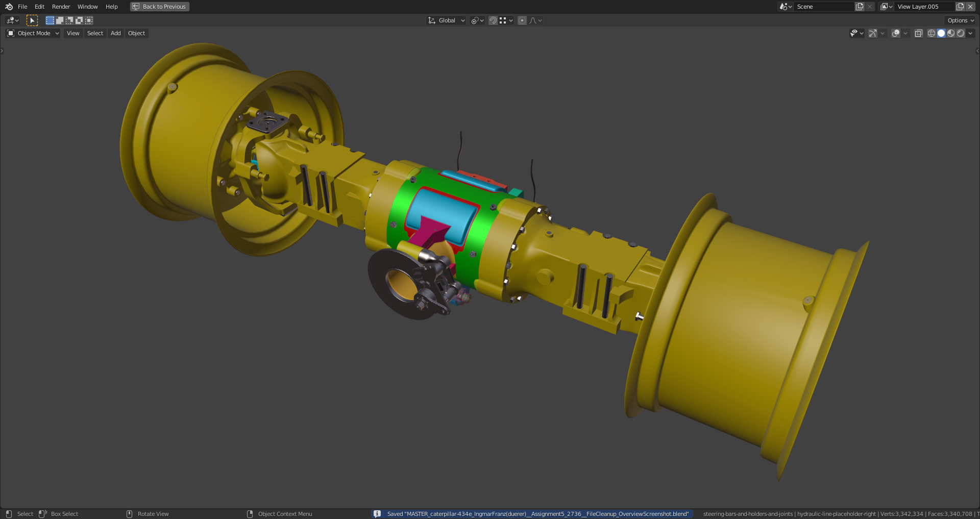
Task: Open the editor type selector
Action: tap(12, 20)
